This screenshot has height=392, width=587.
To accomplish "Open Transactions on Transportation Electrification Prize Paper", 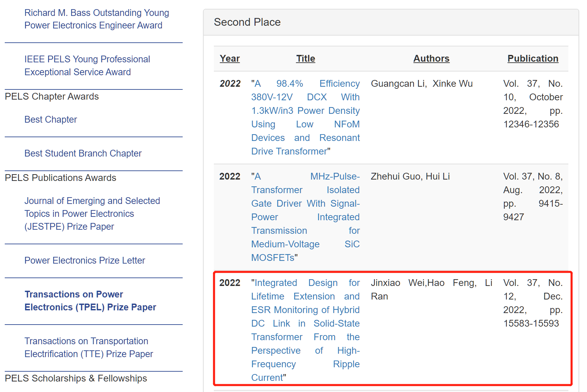I will click(x=88, y=347).
